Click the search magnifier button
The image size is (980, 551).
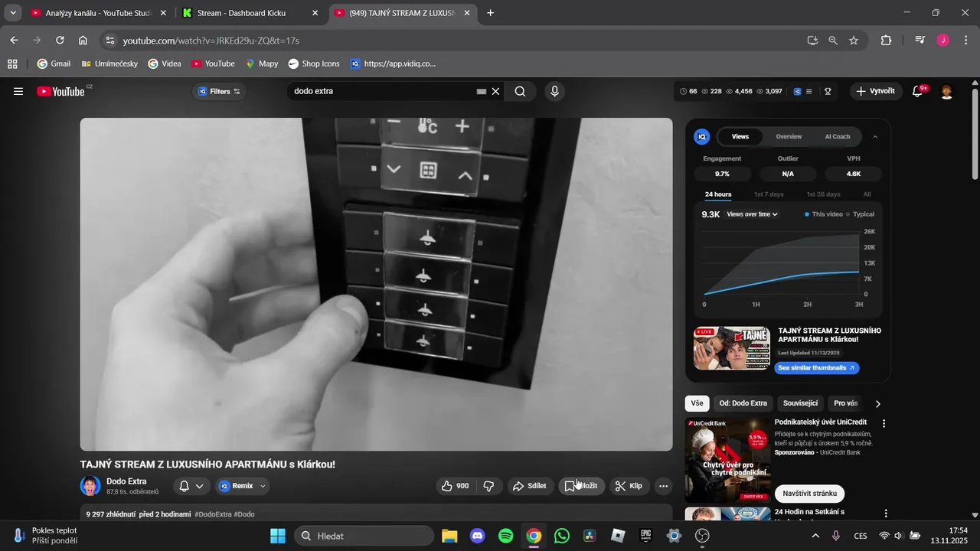(x=520, y=91)
